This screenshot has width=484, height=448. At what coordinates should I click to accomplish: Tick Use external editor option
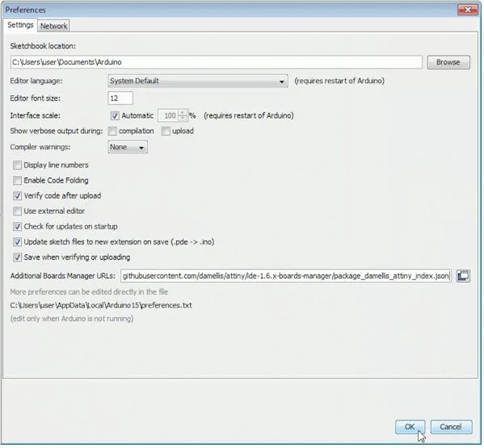tap(17, 211)
